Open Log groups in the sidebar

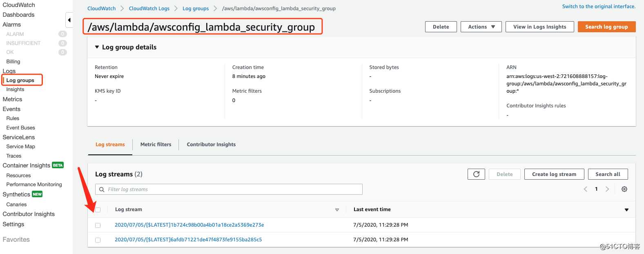(x=20, y=80)
